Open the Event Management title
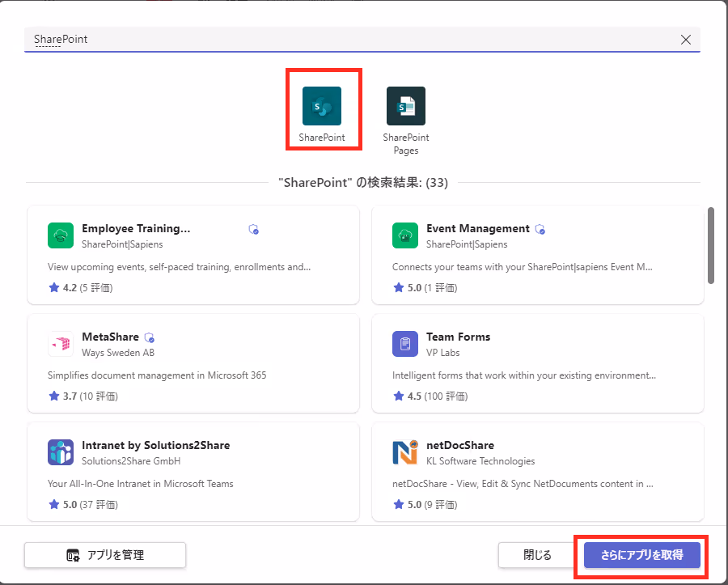Image resolution: width=728 pixels, height=585 pixels. pos(478,228)
